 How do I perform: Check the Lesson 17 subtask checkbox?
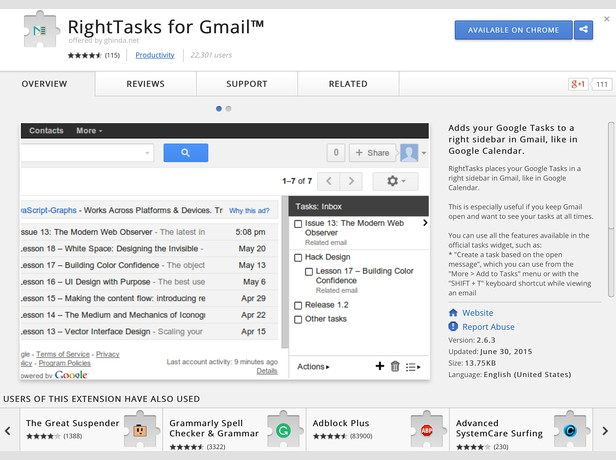309,272
